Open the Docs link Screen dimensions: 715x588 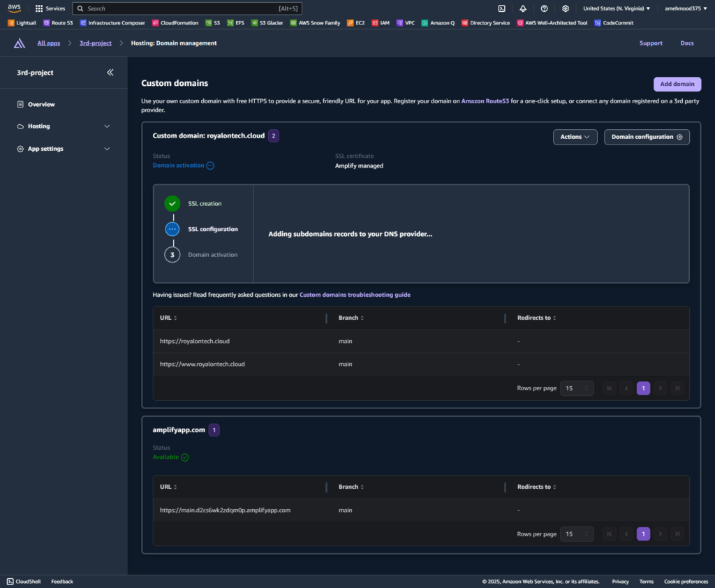coord(687,43)
